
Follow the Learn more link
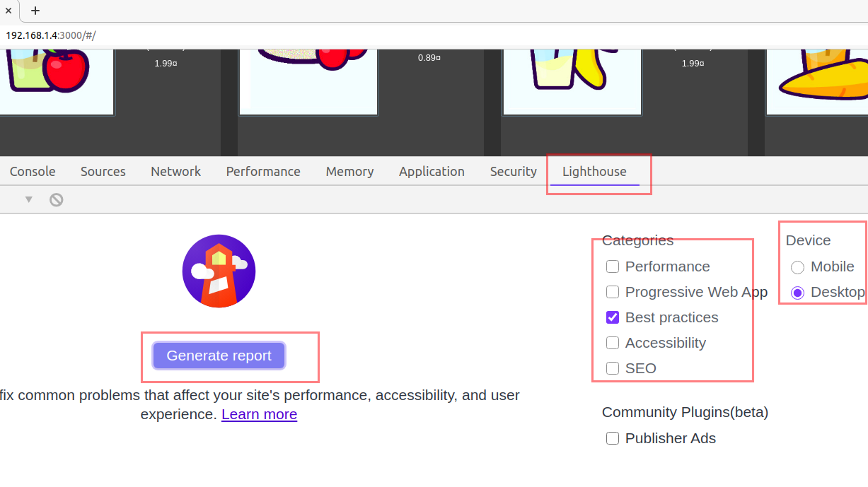(259, 414)
